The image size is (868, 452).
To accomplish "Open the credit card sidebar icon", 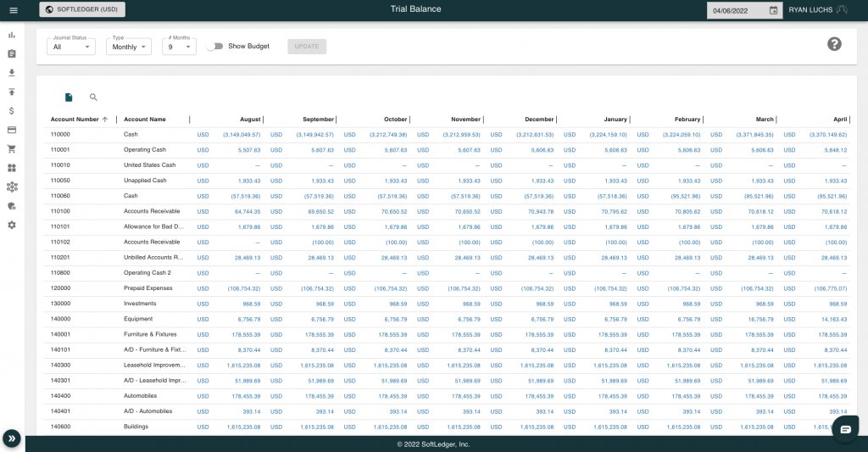I will (12, 130).
